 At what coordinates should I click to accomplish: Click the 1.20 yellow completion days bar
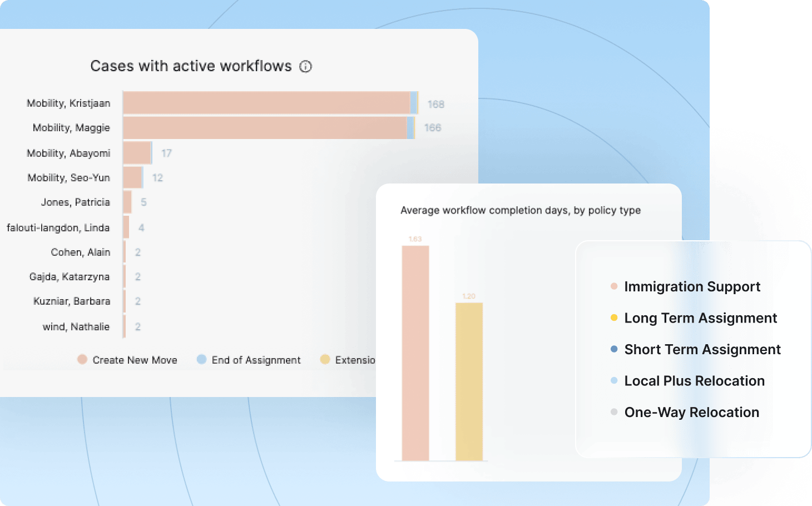pos(469,381)
